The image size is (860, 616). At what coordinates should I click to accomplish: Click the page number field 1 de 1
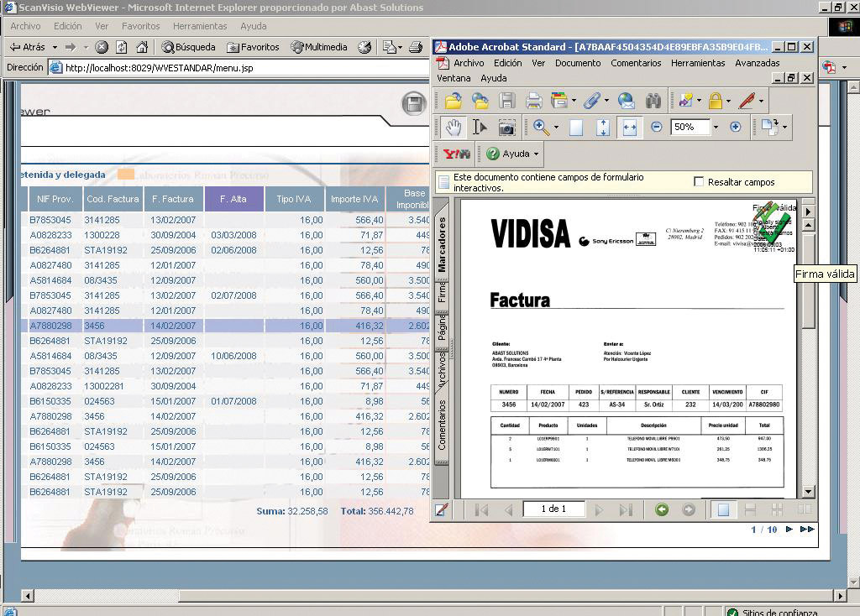pyautogui.click(x=553, y=509)
